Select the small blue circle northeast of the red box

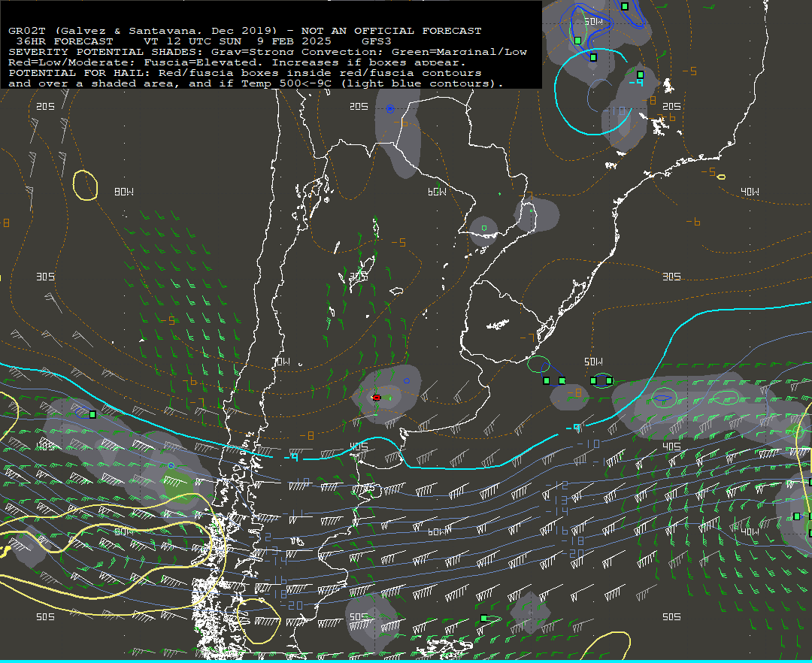[407, 381]
